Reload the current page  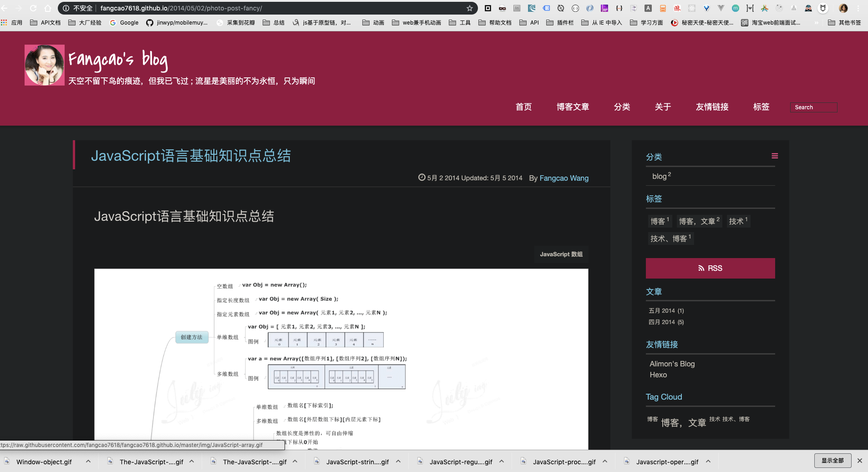(33, 8)
